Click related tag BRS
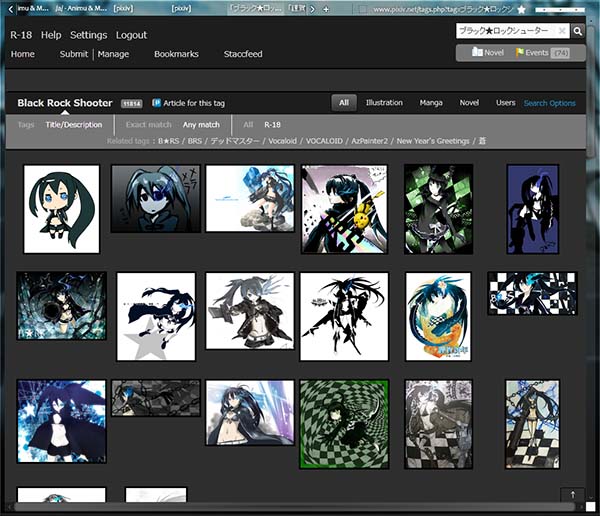The width and height of the screenshot is (600, 516). (x=194, y=141)
